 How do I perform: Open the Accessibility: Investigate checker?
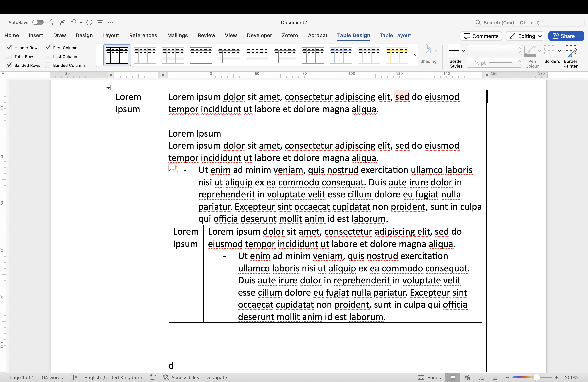pos(195,377)
